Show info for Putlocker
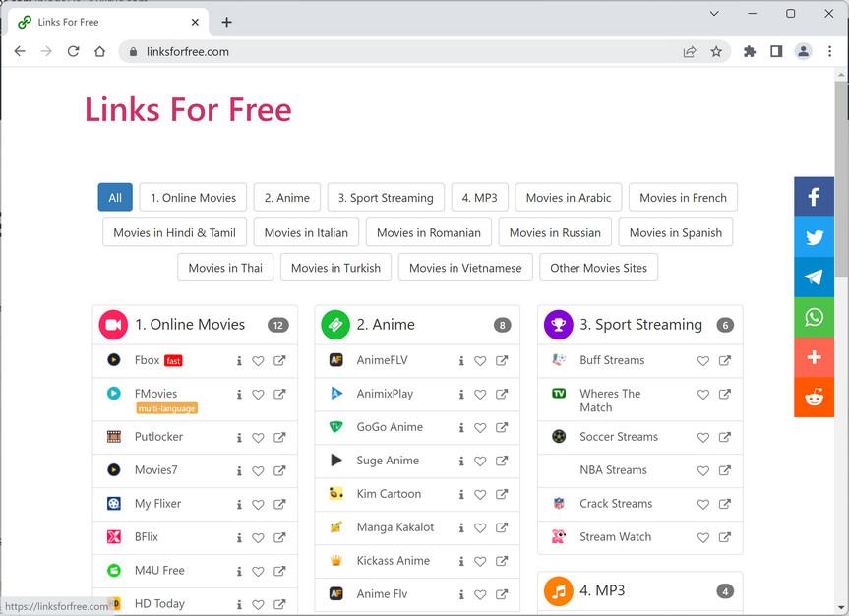 click(x=239, y=437)
